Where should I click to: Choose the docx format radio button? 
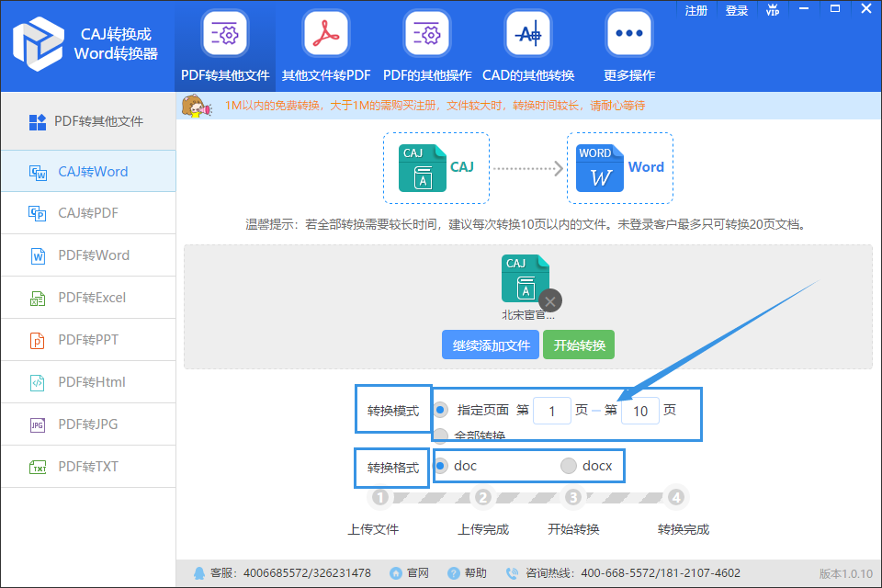(569, 465)
